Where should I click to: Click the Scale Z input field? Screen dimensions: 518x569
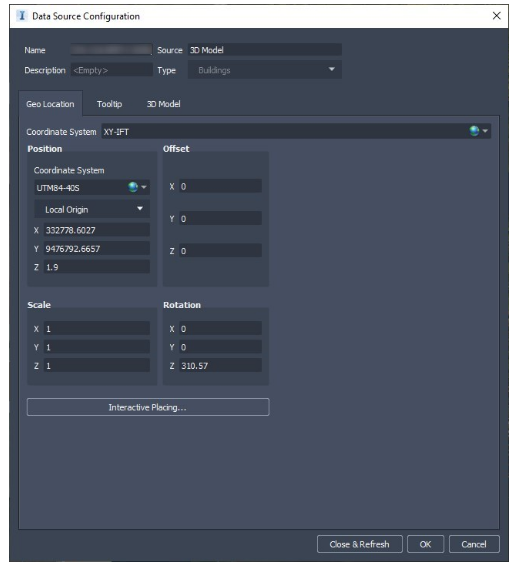97,365
